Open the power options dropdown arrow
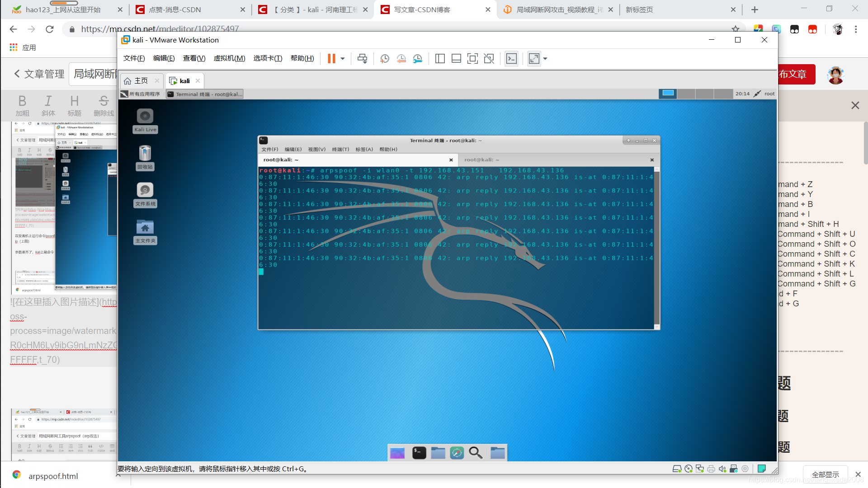The width and height of the screenshot is (868, 488). point(343,58)
